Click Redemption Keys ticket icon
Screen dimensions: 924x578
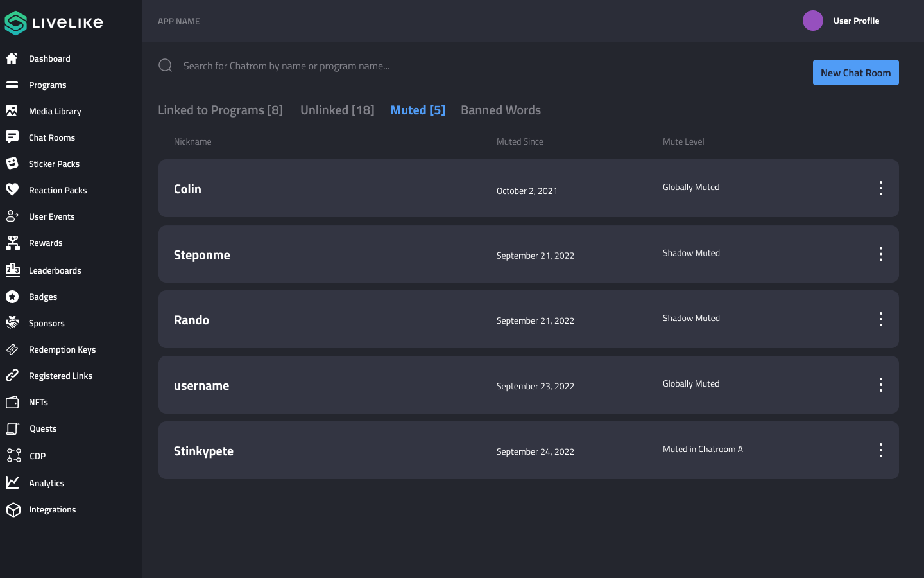(x=12, y=349)
